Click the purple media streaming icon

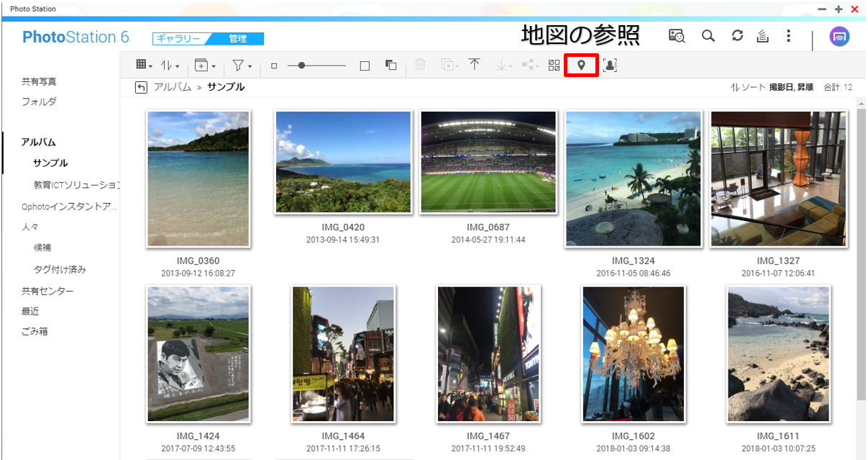coord(839,37)
